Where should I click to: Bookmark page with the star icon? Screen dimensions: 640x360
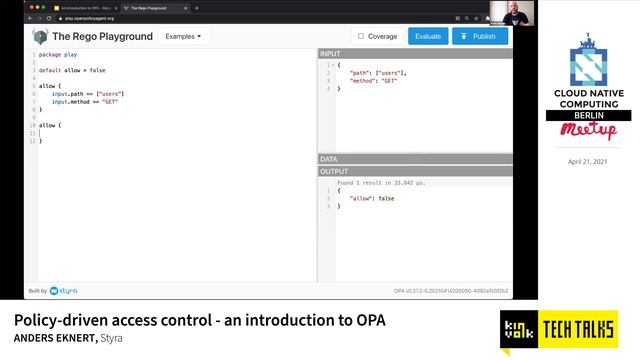tap(476, 18)
